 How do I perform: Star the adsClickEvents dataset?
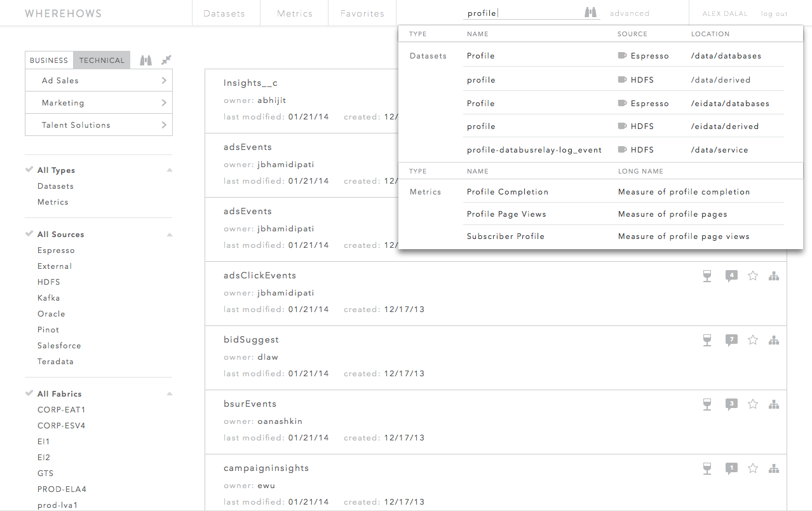tap(753, 276)
